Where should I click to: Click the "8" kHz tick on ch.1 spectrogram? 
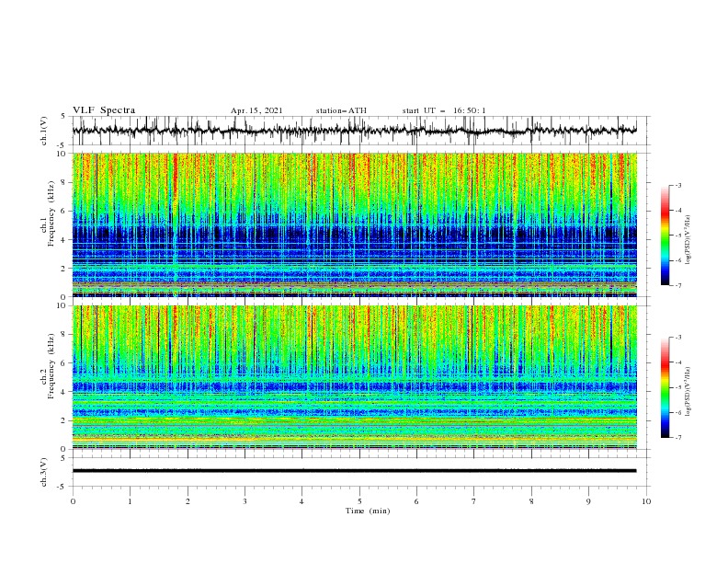click(64, 182)
